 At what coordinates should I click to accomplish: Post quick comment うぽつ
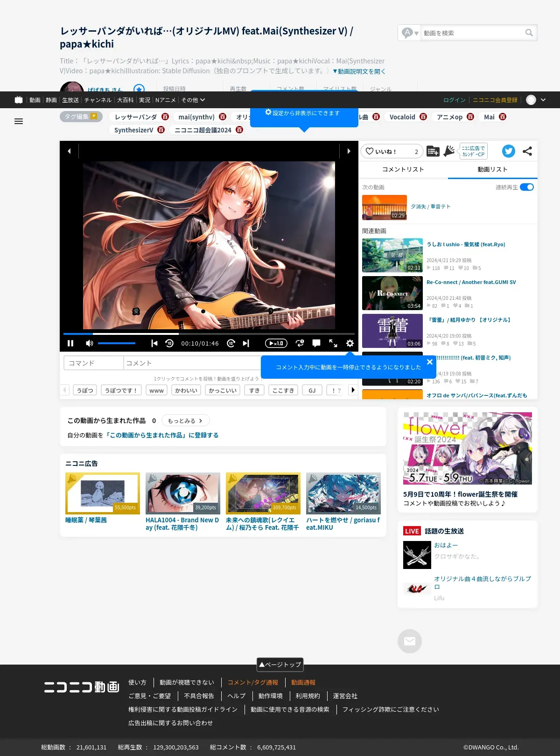[x=85, y=390]
